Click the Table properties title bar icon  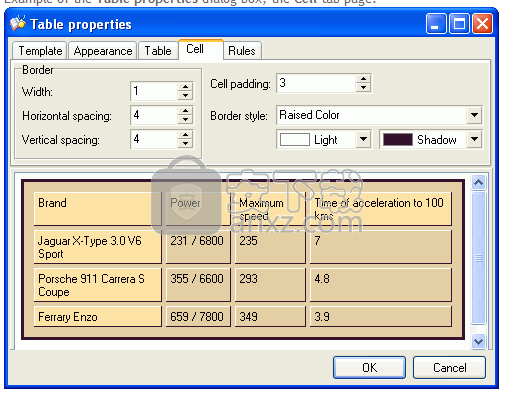[18, 23]
